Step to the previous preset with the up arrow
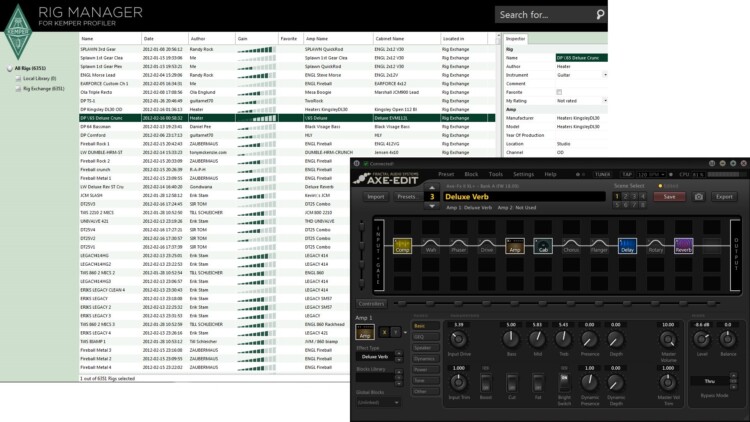 [432, 188]
